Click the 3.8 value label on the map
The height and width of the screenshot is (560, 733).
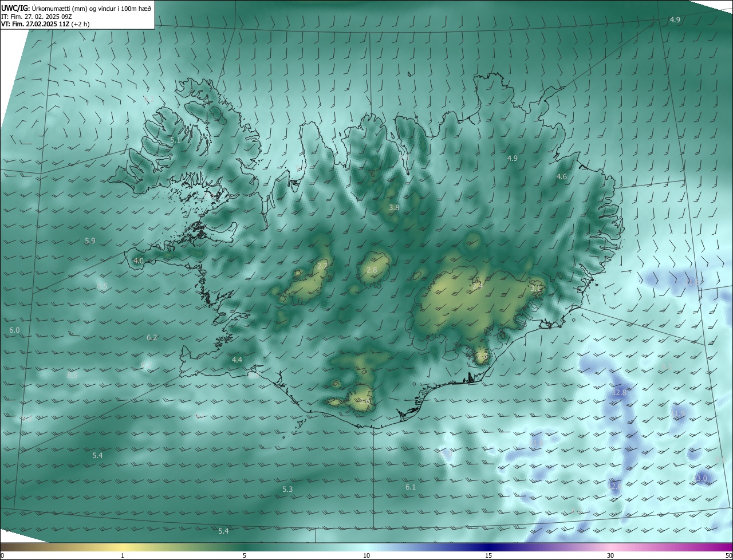tap(394, 208)
